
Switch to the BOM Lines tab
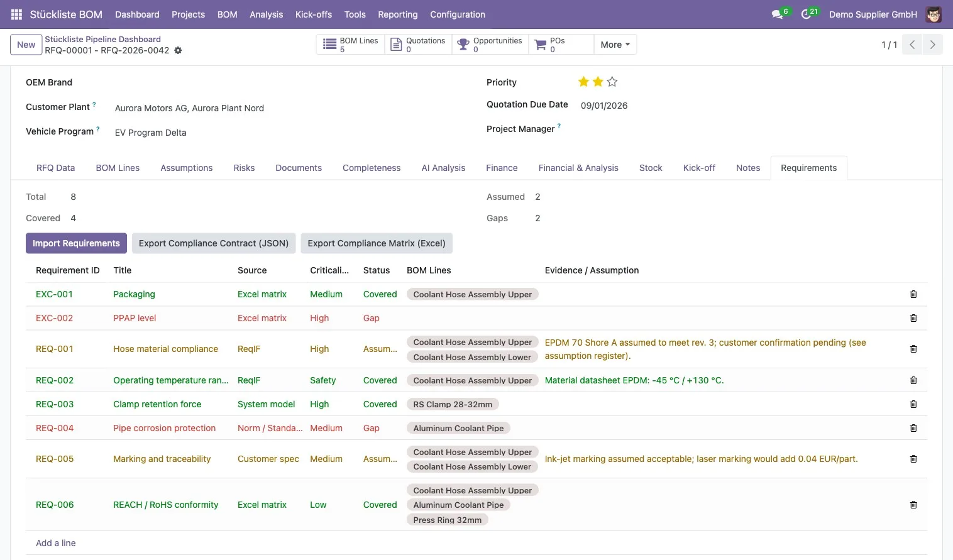tap(118, 168)
